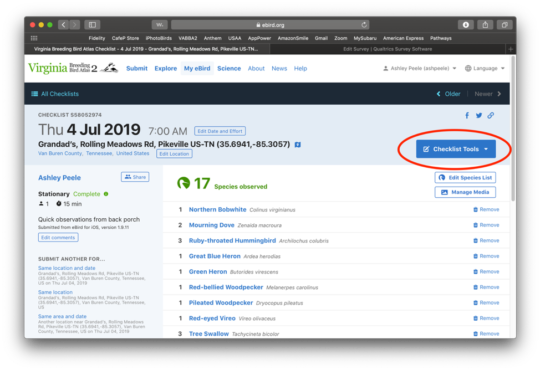Click the green species observed icon
The width and height of the screenshot is (540, 370).
183,183
